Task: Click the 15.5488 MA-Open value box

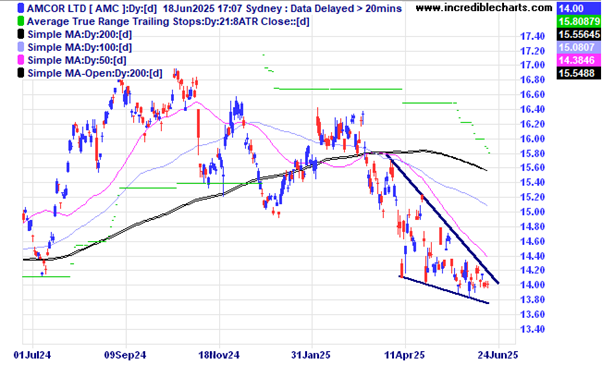Action: pos(579,73)
